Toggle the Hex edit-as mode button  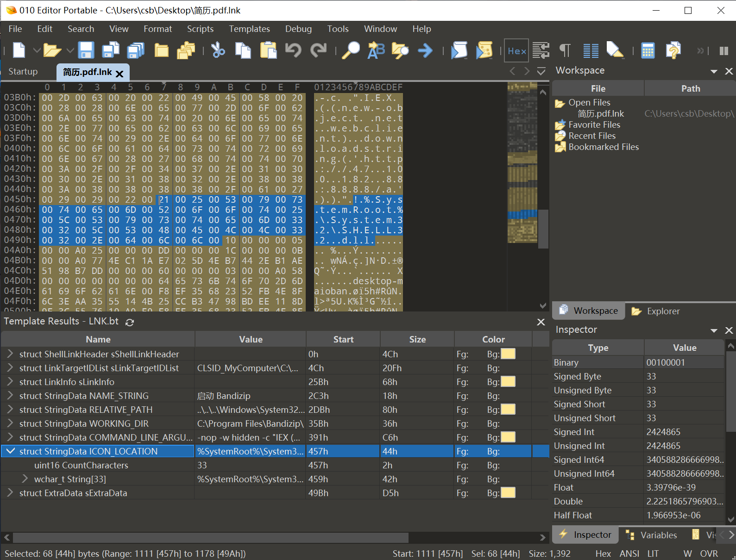[516, 50]
